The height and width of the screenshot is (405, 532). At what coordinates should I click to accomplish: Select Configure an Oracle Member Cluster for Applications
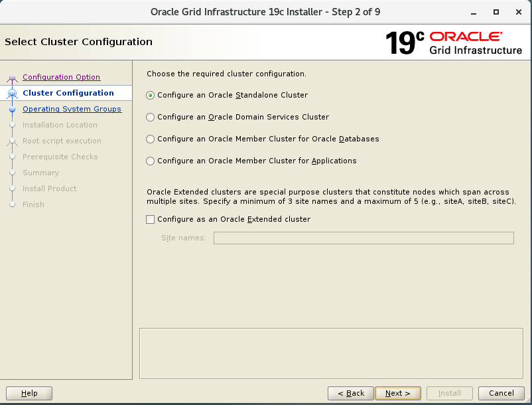150,161
